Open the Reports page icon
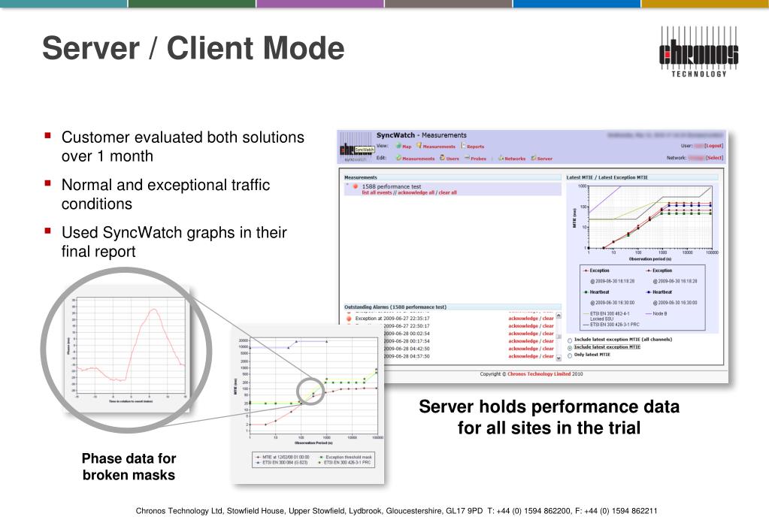 coord(464,146)
